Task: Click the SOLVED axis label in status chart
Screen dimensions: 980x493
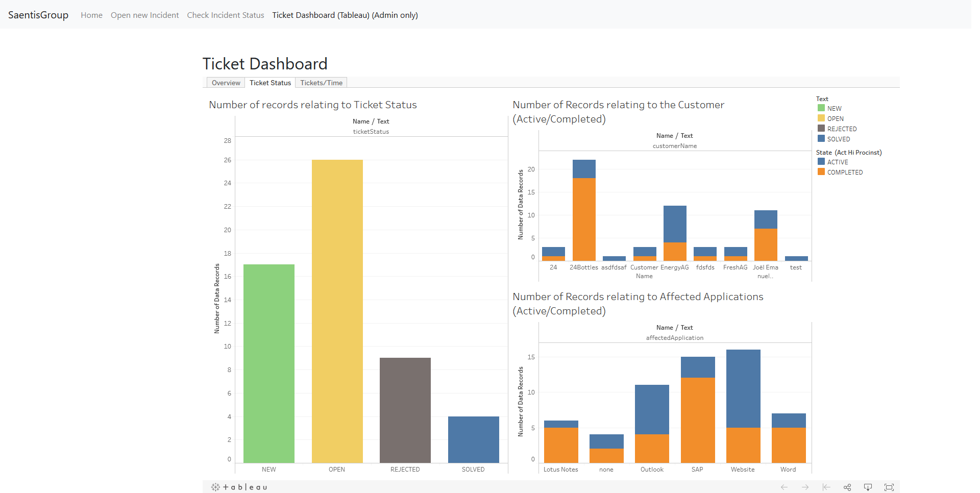Action: click(473, 470)
